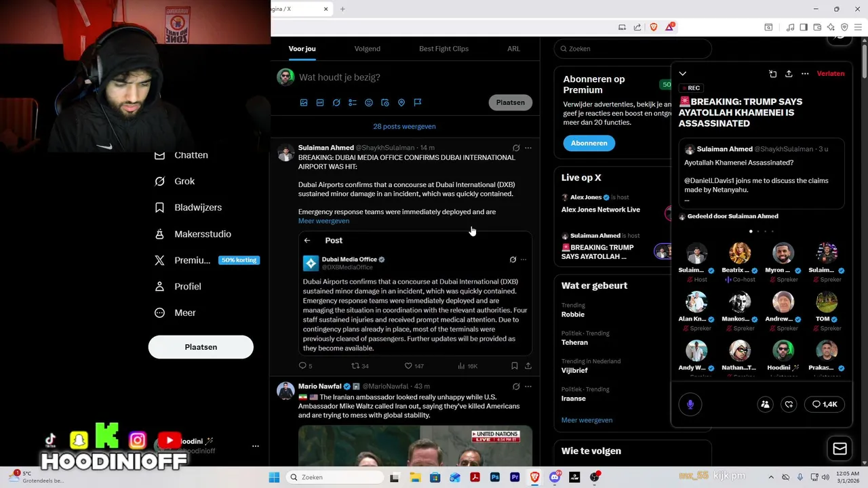Open Makersstudio in the sidebar
The height and width of the screenshot is (488, 868).
(x=193, y=234)
